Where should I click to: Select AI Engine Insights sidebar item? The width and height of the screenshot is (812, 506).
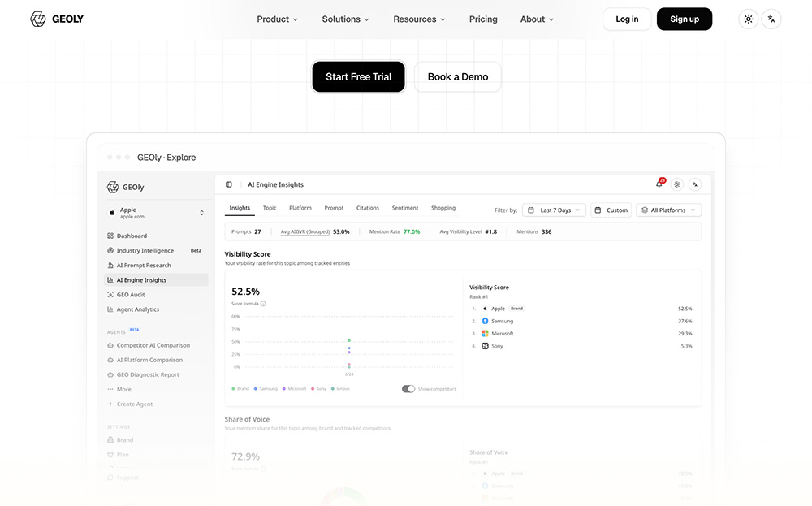pyautogui.click(x=157, y=279)
